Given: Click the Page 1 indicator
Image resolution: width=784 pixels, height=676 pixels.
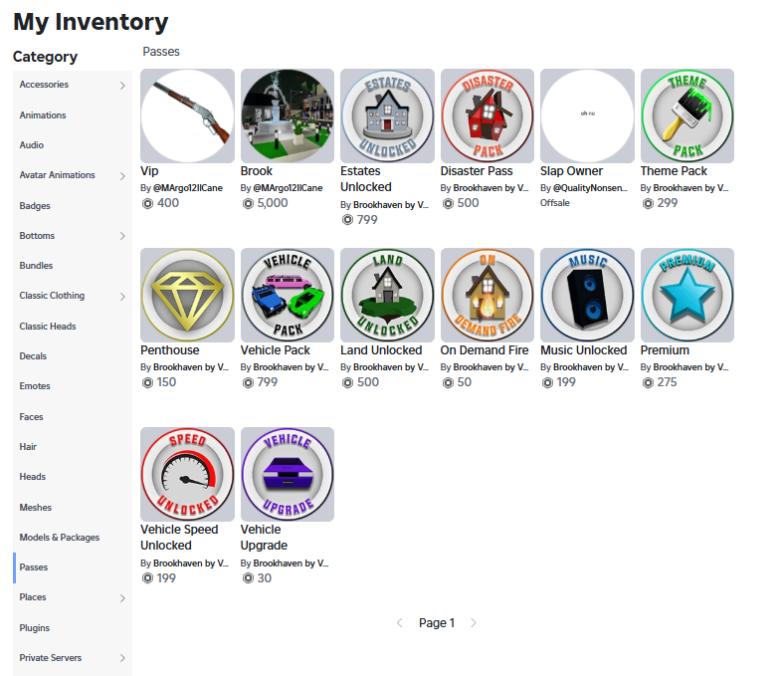Looking at the screenshot, I should click(437, 623).
